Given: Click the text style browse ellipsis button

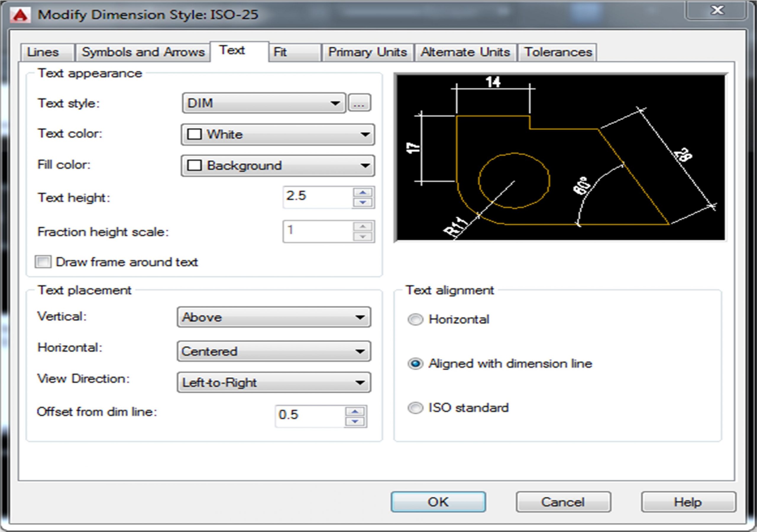Looking at the screenshot, I should coord(359,103).
